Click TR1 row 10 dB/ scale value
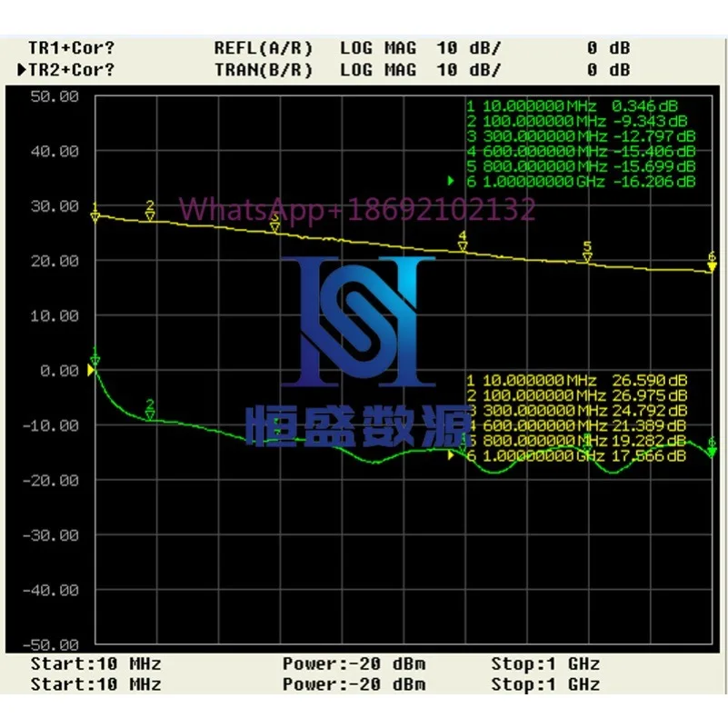728x728 pixels. coord(469,48)
